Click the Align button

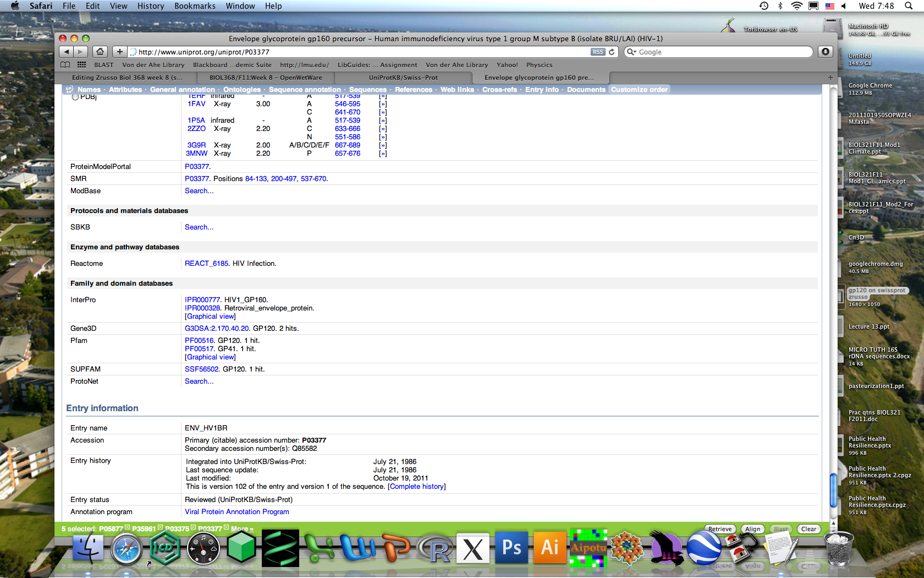pos(752,529)
